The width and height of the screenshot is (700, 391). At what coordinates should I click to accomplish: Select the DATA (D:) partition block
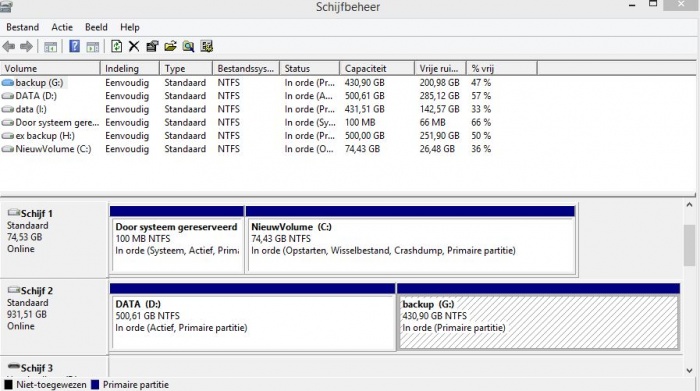click(x=253, y=317)
